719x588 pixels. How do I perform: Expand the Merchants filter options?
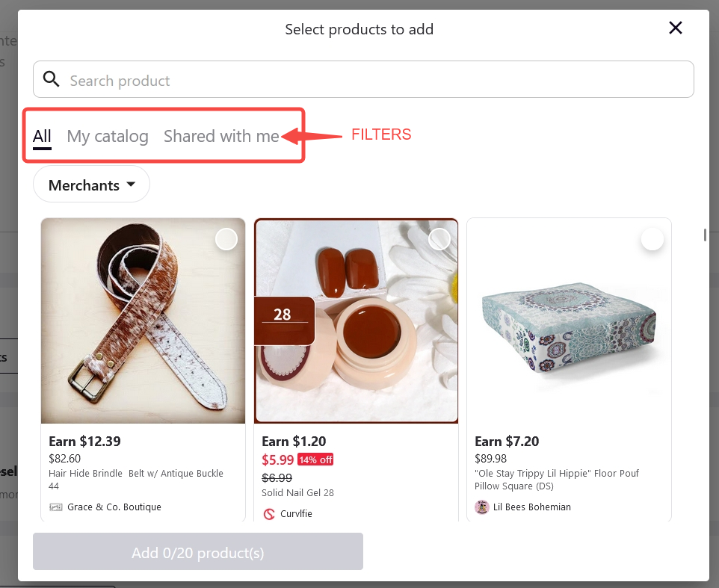click(91, 184)
